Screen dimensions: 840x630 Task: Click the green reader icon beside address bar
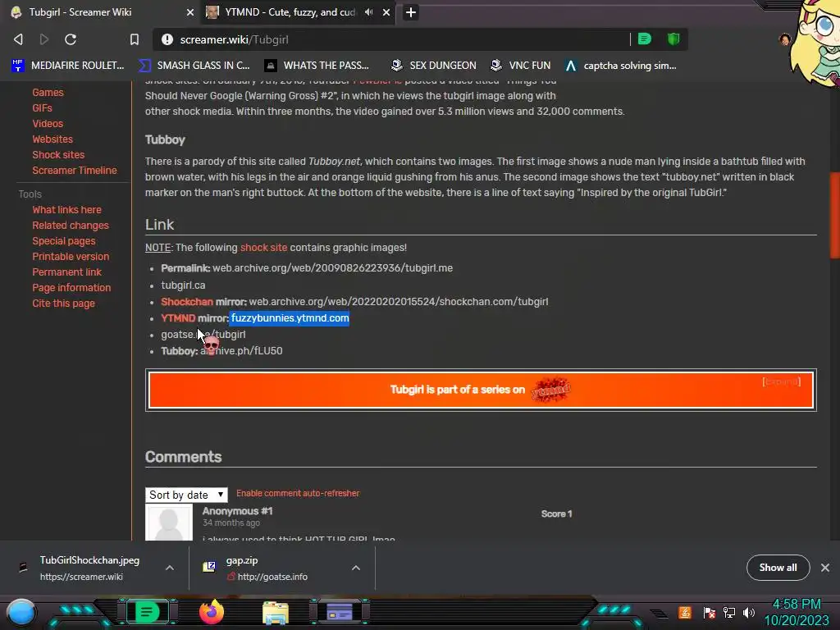click(x=645, y=39)
